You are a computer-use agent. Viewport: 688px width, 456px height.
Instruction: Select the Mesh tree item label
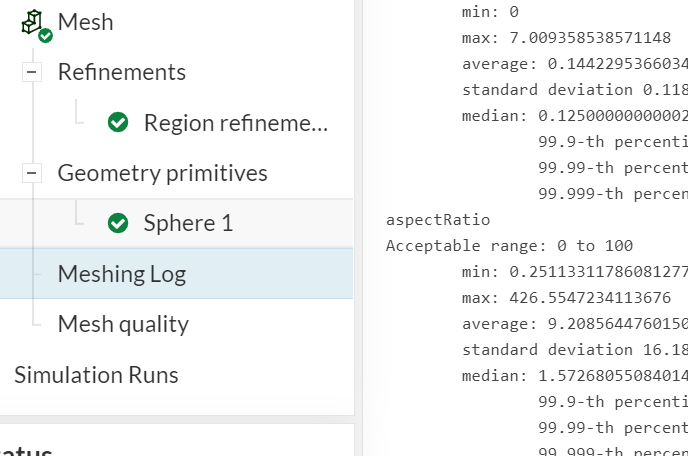click(x=85, y=22)
